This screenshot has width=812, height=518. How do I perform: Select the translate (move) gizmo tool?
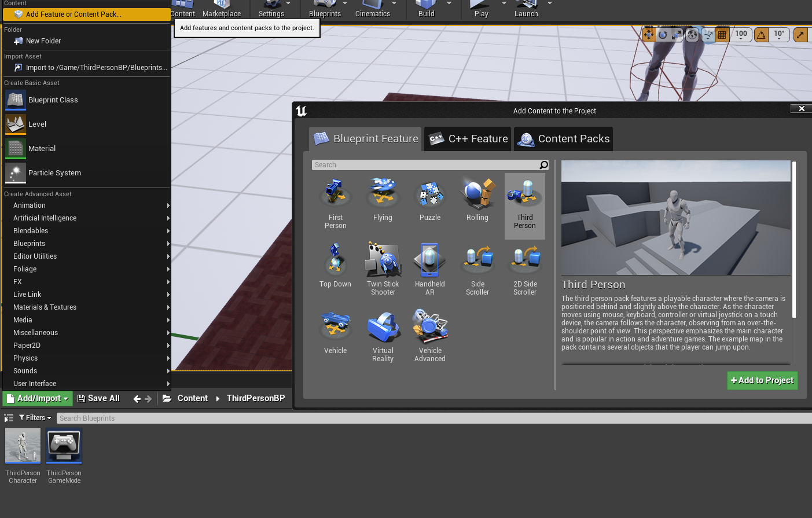pos(648,35)
